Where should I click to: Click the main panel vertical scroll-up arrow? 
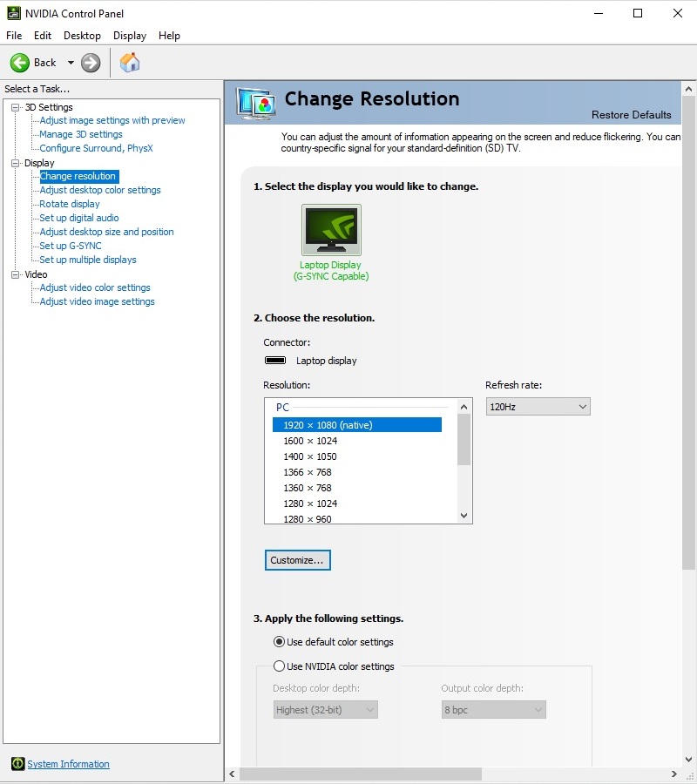click(x=688, y=89)
